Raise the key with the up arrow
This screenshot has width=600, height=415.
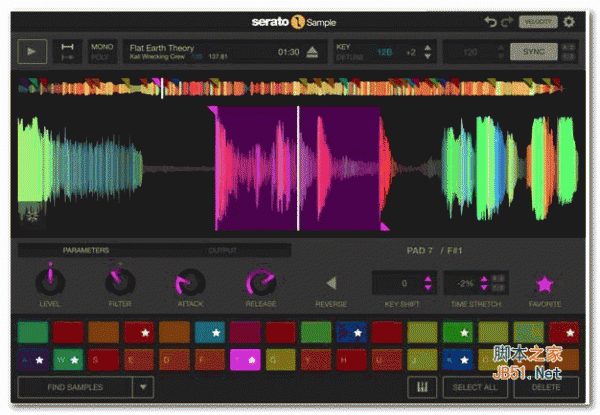(428, 47)
